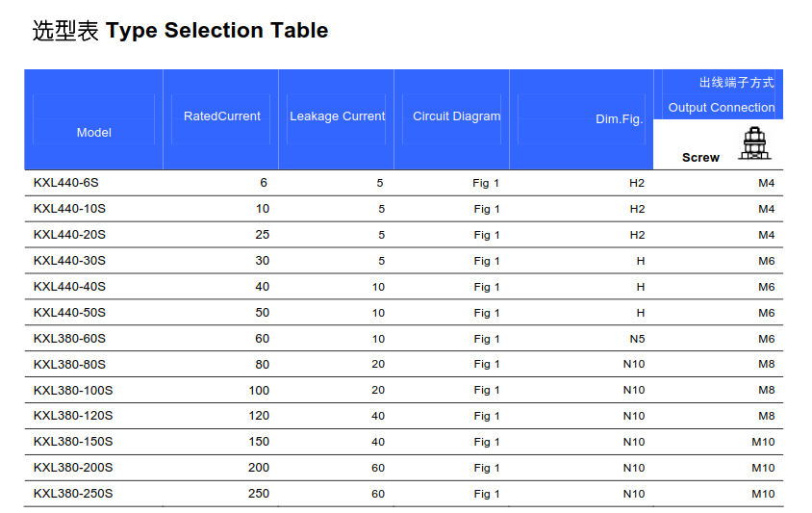The height and width of the screenshot is (513, 812).
Task: Click rated current 30 for KXL440-30S
Action: [x=262, y=261]
